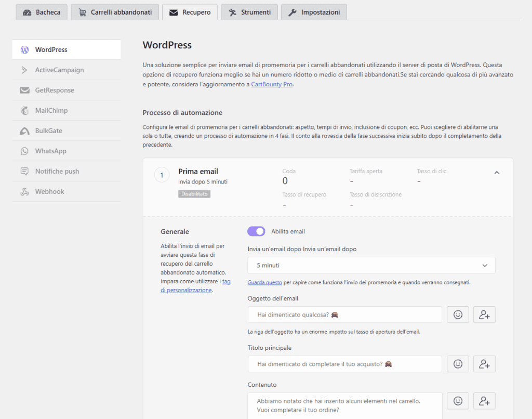Click the BulkGate logo icon

click(24, 130)
